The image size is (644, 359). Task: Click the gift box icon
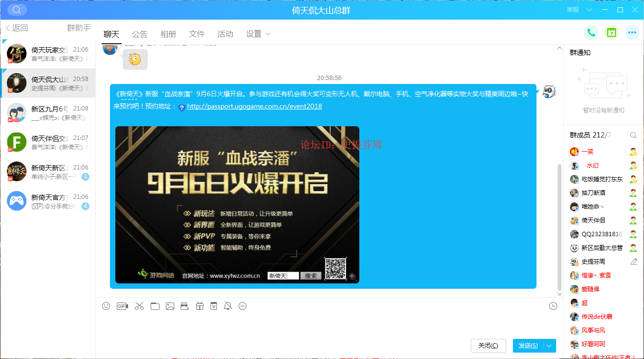coord(199,306)
